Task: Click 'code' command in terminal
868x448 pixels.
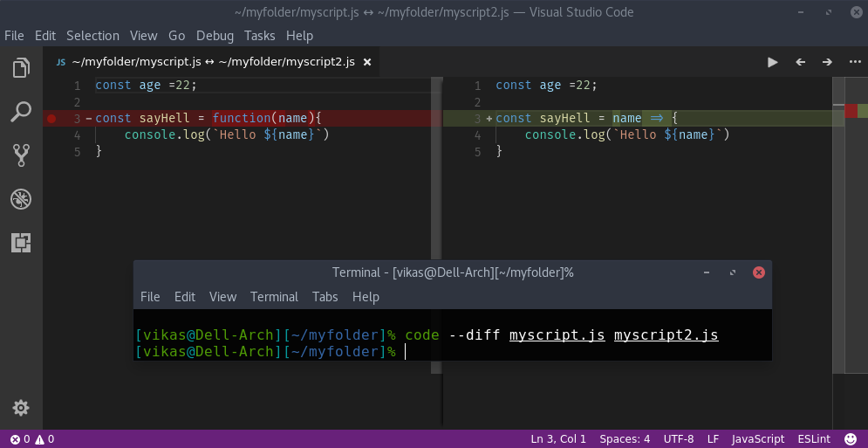Action: tap(422, 334)
